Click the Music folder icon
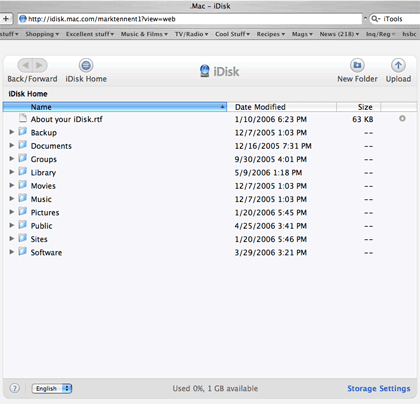420x404 pixels. [x=22, y=198]
